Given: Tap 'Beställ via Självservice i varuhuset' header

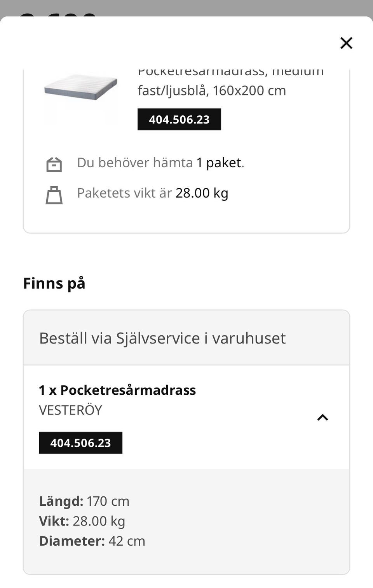Looking at the screenshot, I should click(x=162, y=338).
